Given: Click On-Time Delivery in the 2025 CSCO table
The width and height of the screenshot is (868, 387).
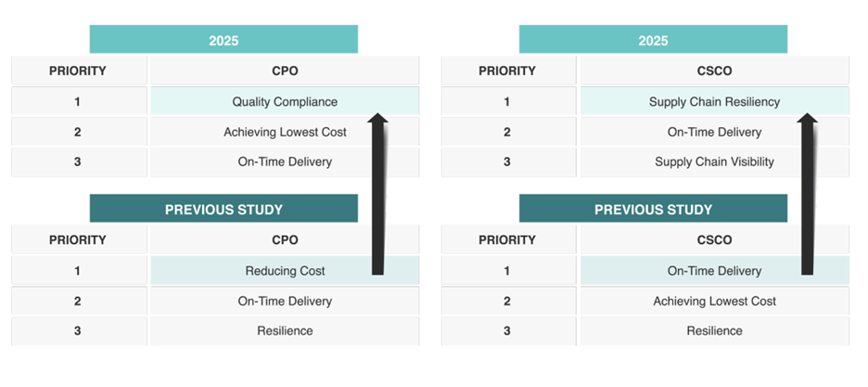Looking at the screenshot, I should 714,132.
